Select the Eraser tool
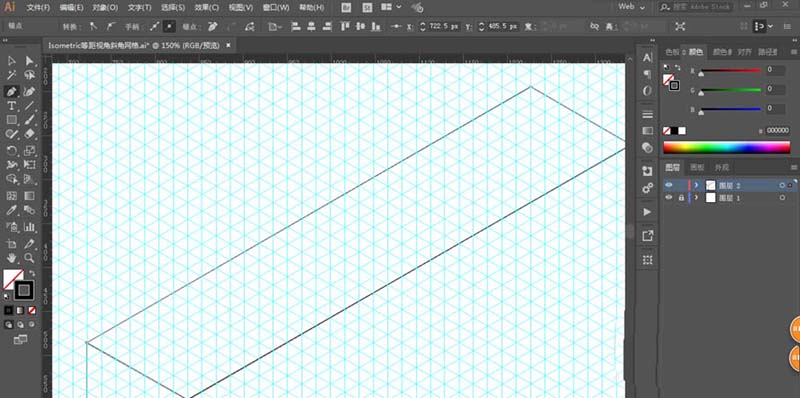This screenshot has width=800, height=398. [30, 134]
